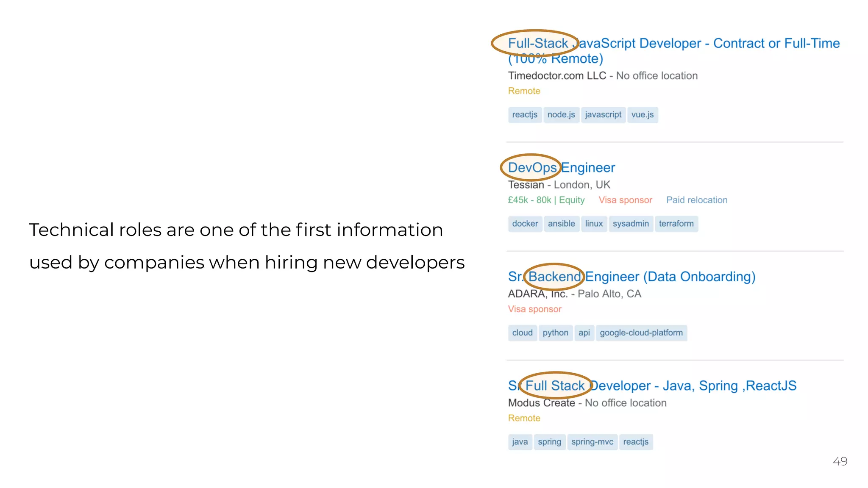This screenshot has width=868, height=488.
Task: Select the linux tag
Action: click(x=594, y=224)
